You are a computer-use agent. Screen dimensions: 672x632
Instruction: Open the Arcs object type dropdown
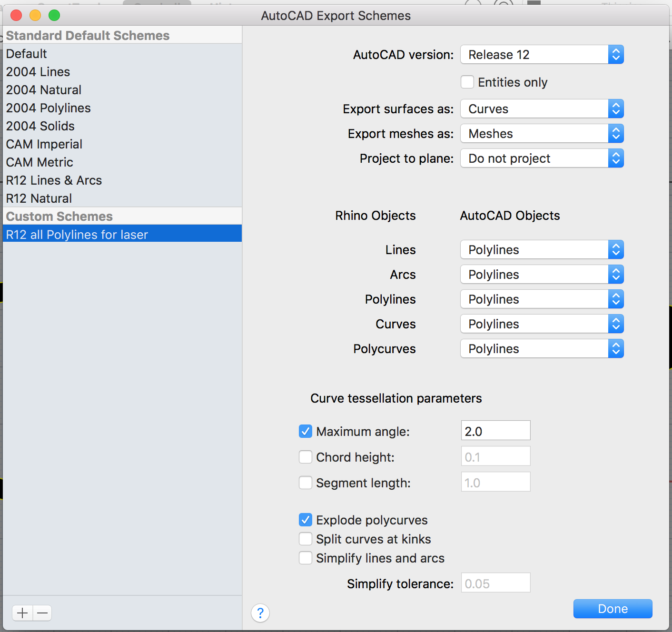(x=542, y=275)
